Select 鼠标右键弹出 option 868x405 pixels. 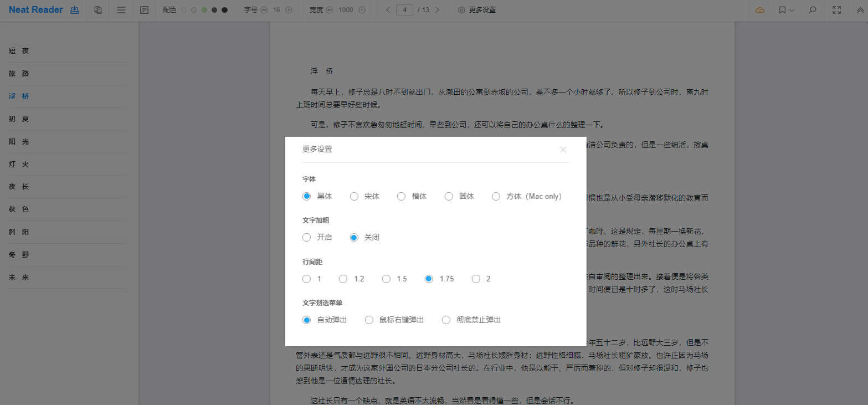point(369,320)
